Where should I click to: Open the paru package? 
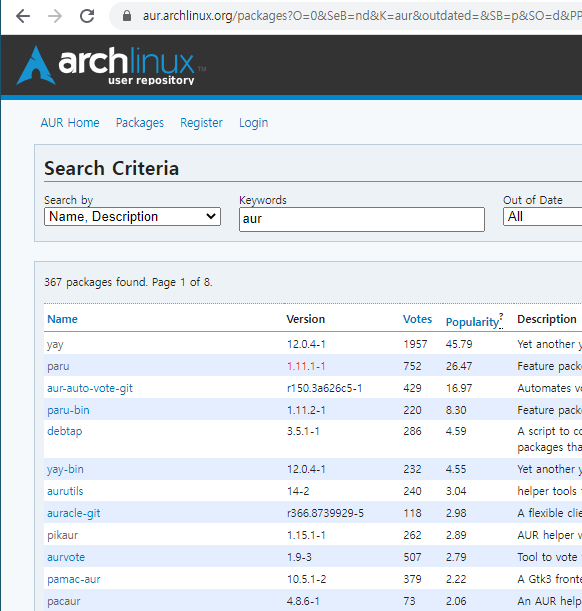58,367
